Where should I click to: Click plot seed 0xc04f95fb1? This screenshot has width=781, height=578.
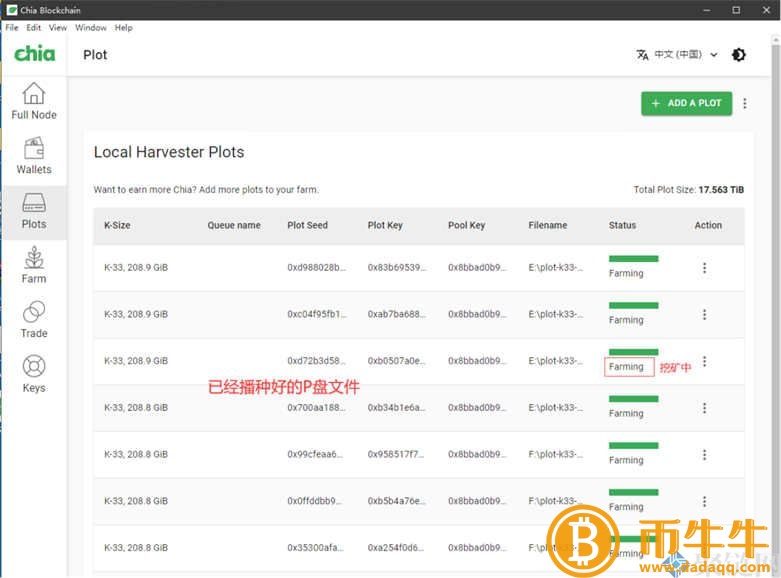(x=317, y=314)
